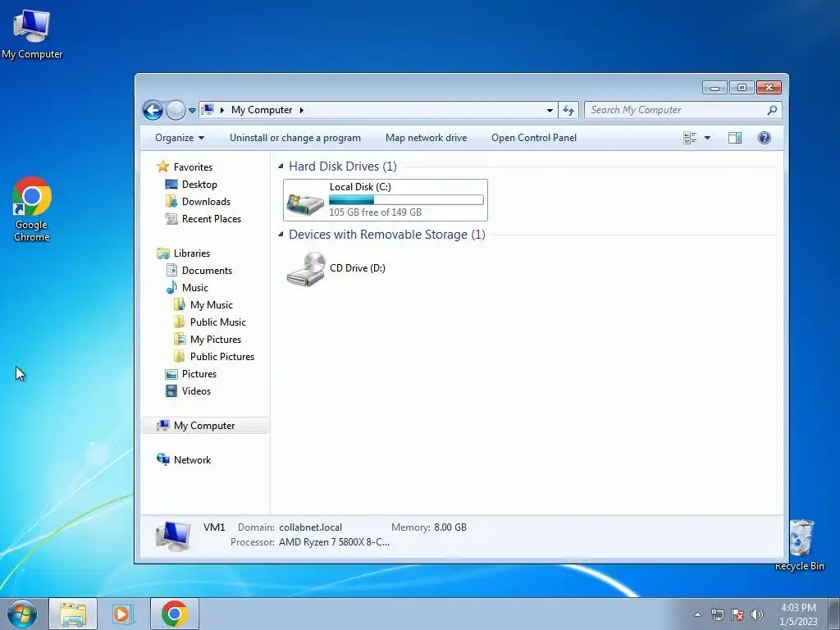Click the Back navigation arrow button
This screenshot has width=840, height=630.
[153, 111]
